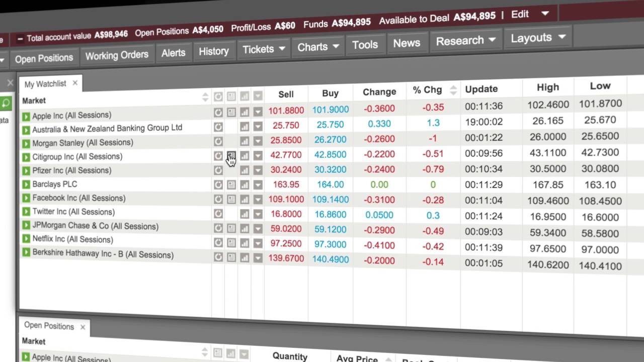Open the news icon in the Apple Inc row
The image size is (644, 362).
pyautogui.click(x=231, y=112)
